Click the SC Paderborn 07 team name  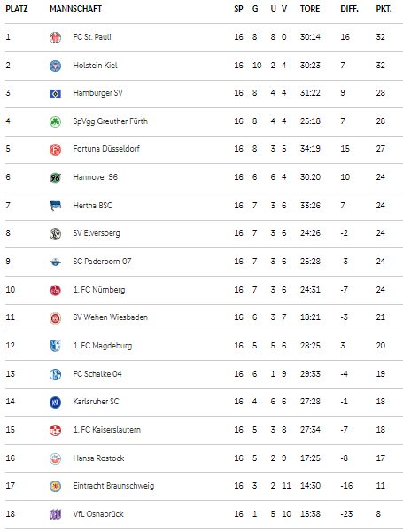[102, 262]
